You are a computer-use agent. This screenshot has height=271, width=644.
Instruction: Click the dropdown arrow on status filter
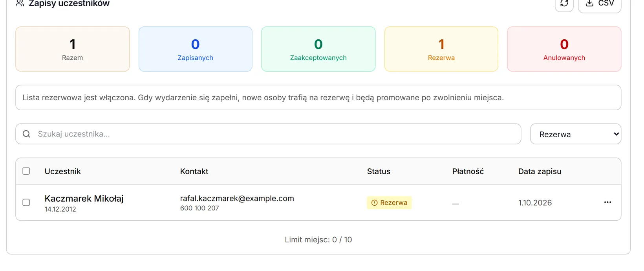tap(616, 134)
